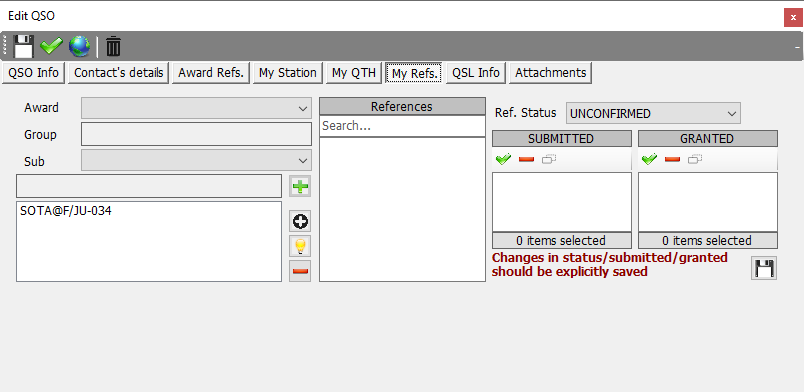The image size is (804, 392).
Task: Click the empty GRANTED list box
Action: pos(708,202)
